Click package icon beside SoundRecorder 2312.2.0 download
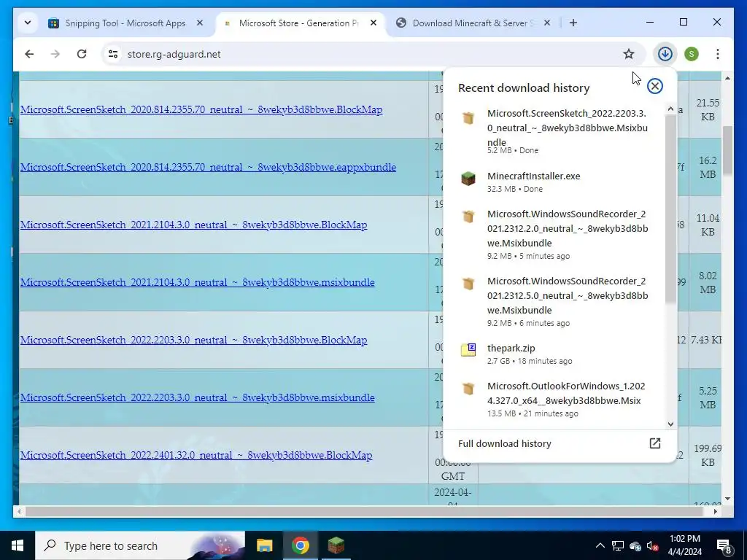The width and height of the screenshot is (747, 560). point(468,217)
